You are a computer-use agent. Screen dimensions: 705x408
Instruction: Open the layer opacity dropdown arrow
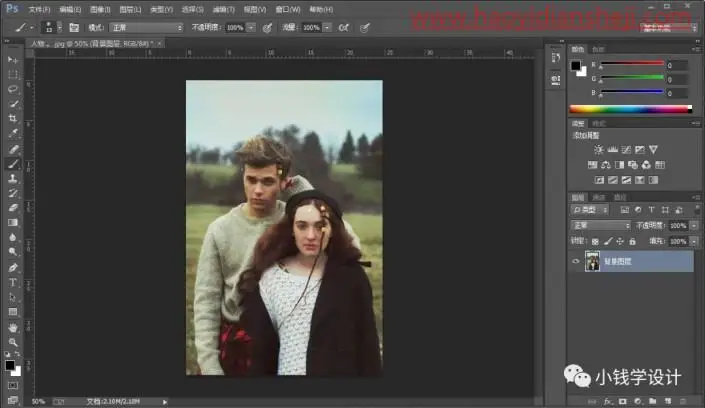click(x=695, y=226)
